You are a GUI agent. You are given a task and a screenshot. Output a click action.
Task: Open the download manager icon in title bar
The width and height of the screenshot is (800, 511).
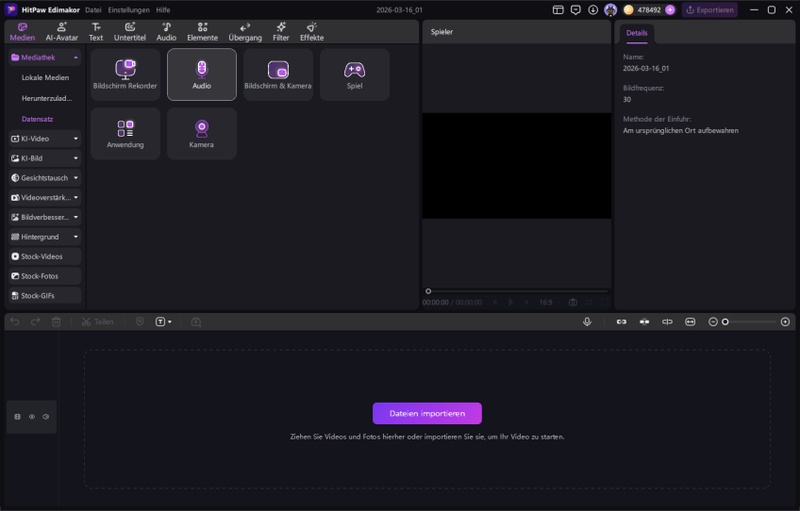(x=593, y=10)
